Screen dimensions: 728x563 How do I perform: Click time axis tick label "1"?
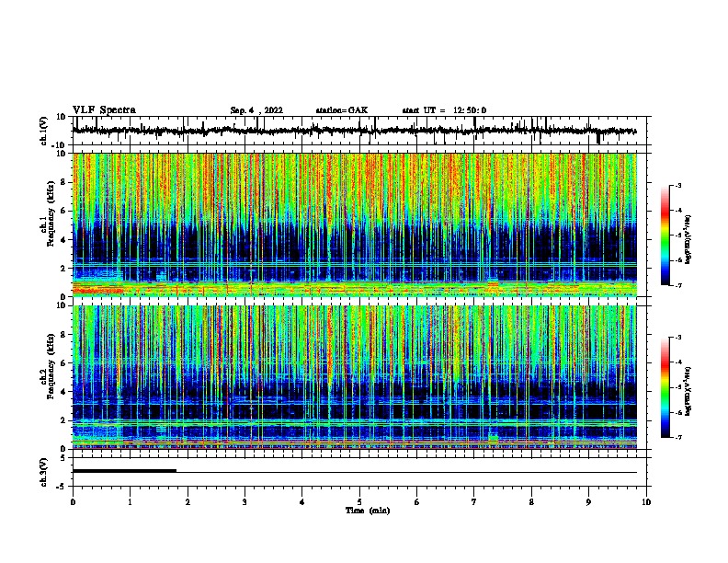pos(130,502)
